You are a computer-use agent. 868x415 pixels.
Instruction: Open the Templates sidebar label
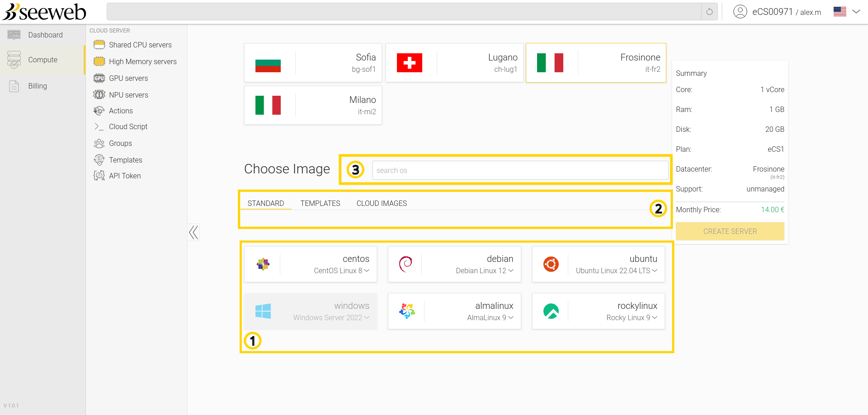pos(125,160)
